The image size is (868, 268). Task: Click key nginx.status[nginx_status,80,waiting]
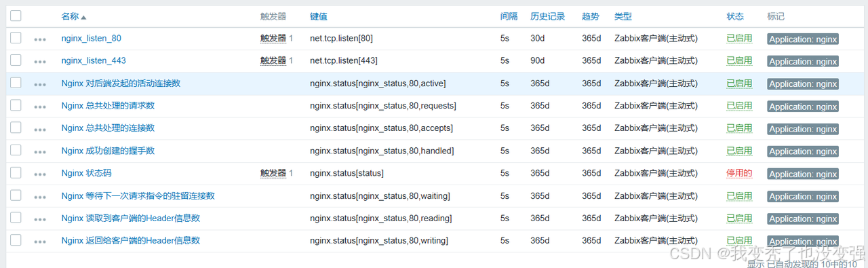coord(380,196)
